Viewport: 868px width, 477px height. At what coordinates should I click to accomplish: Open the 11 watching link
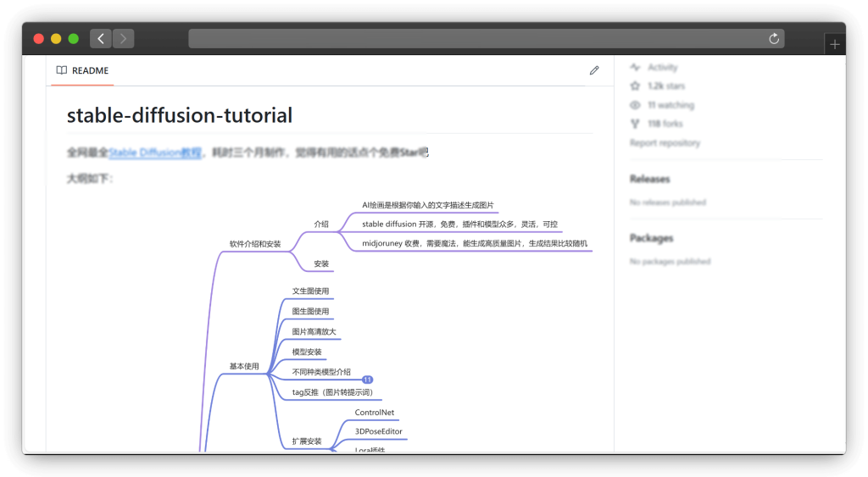click(x=671, y=104)
